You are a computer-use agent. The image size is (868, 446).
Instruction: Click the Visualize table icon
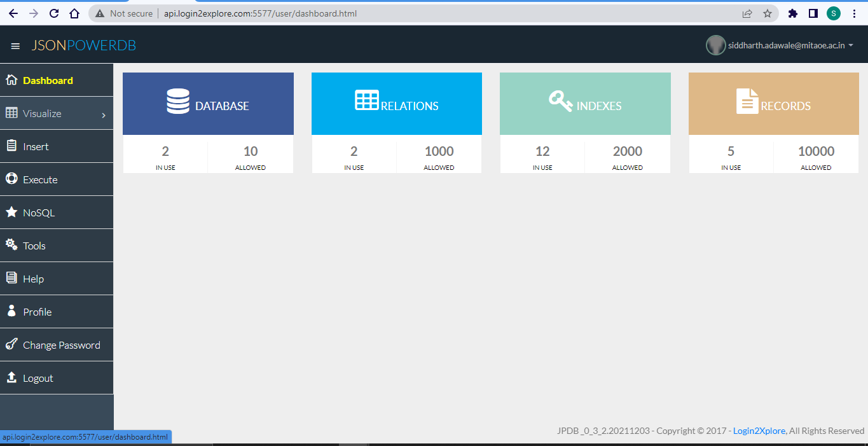tap(11, 113)
